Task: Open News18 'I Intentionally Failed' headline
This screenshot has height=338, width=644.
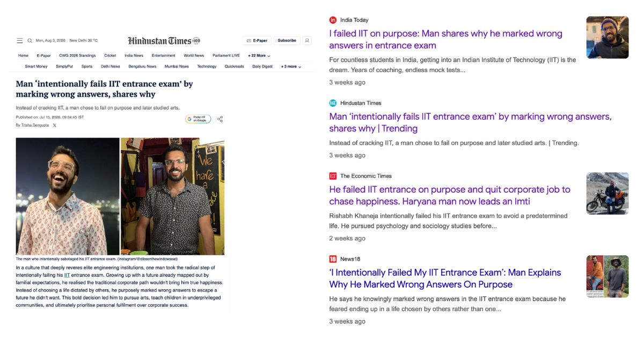Action: [x=445, y=278]
